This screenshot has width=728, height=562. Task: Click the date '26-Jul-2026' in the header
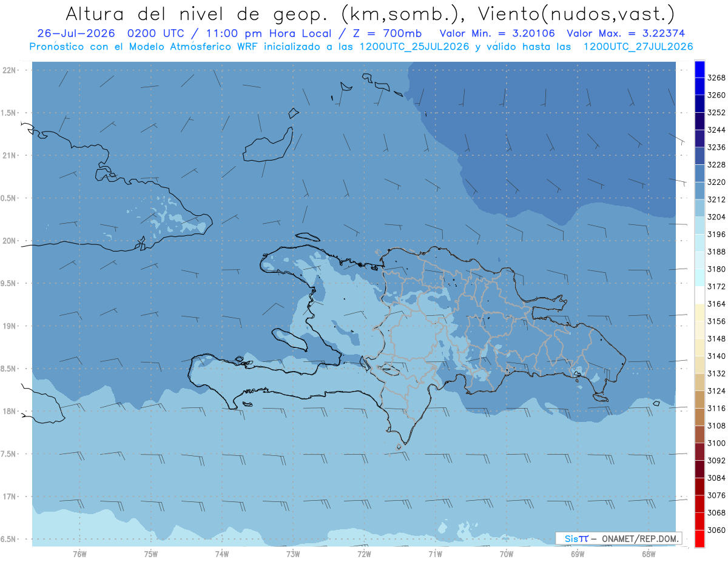(77, 33)
